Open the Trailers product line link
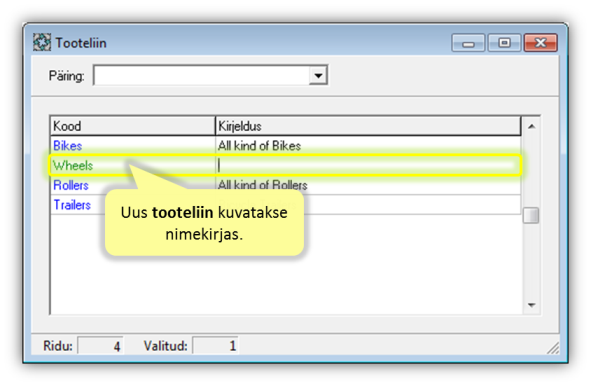Screen dimensions: 591x386 [72, 205]
